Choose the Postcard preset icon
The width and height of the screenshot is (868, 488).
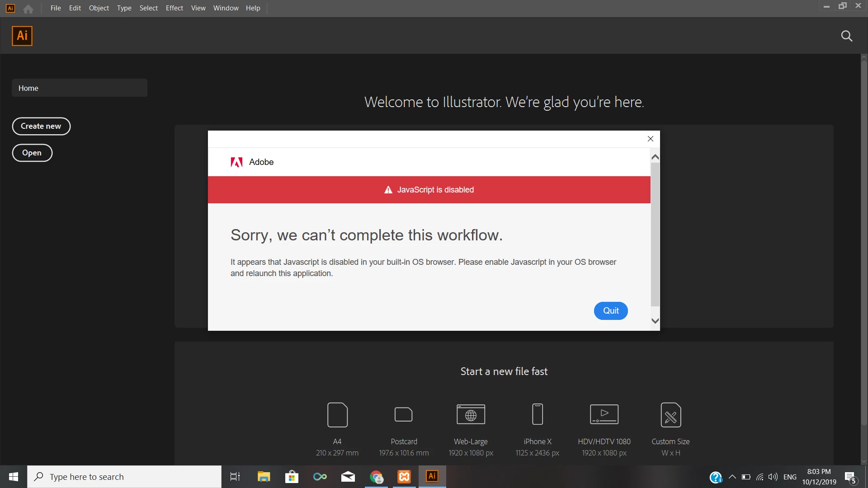pyautogui.click(x=404, y=414)
